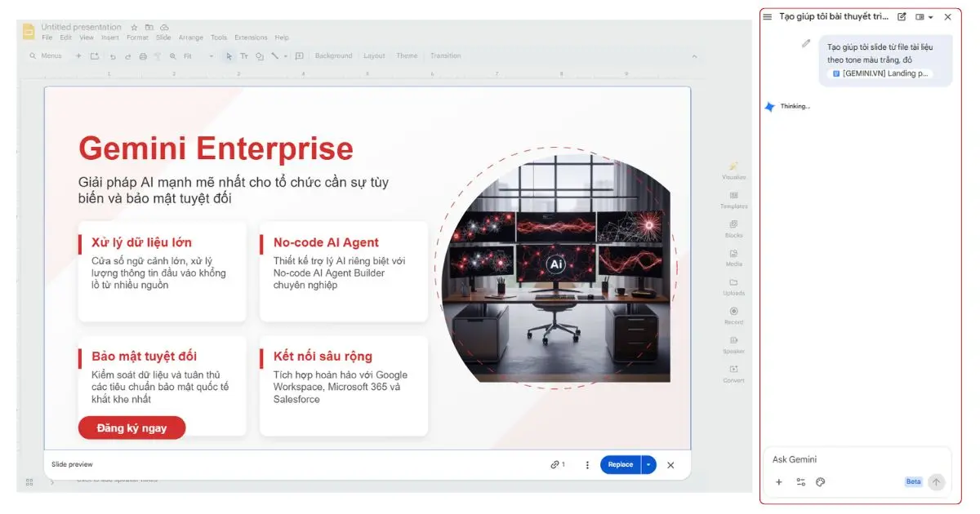Star the Untitled presentation
Viewport: 980px width, 514px height.
pyautogui.click(x=135, y=27)
